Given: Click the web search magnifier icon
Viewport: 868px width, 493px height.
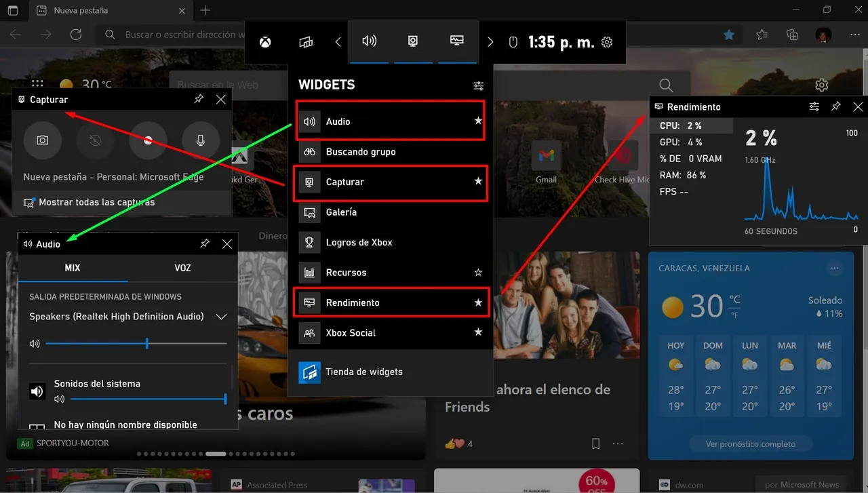Looking at the screenshot, I should [666, 85].
